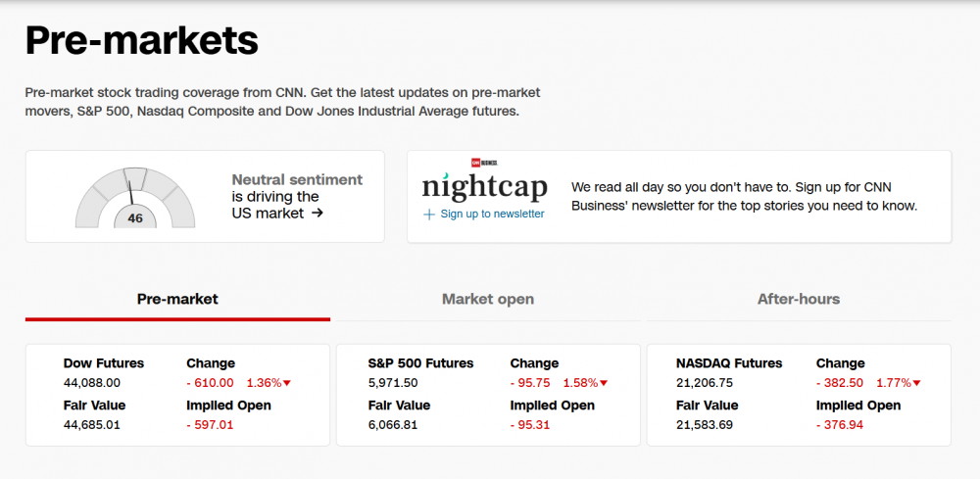Click the red down triangle for NASDAQ Futures
980x479 pixels.
click(917, 383)
